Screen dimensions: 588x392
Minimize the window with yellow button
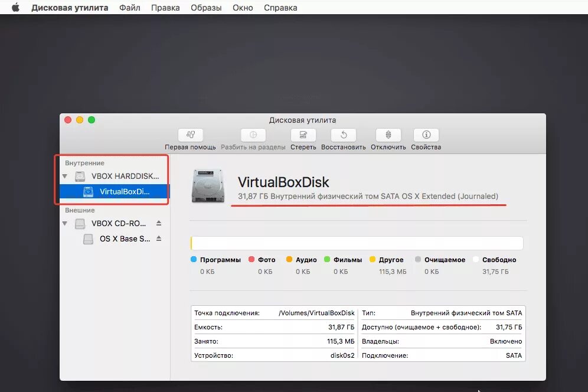pos(80,120)
